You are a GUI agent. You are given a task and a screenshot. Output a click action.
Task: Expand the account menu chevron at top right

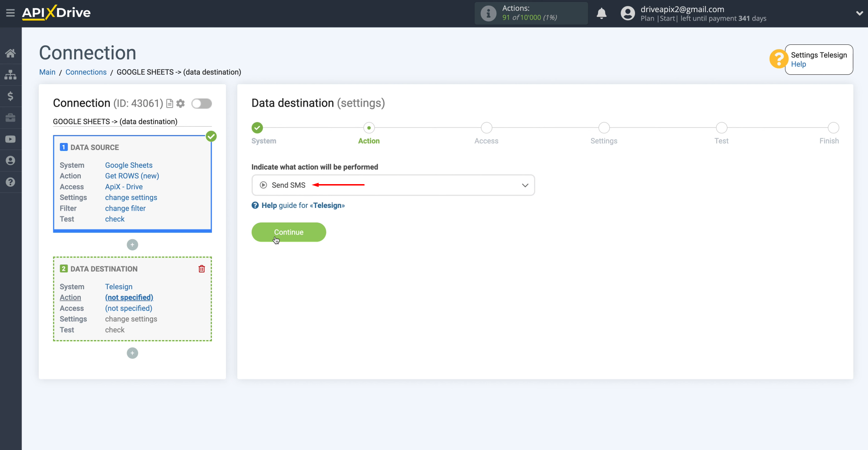click(x=860, y=13)
